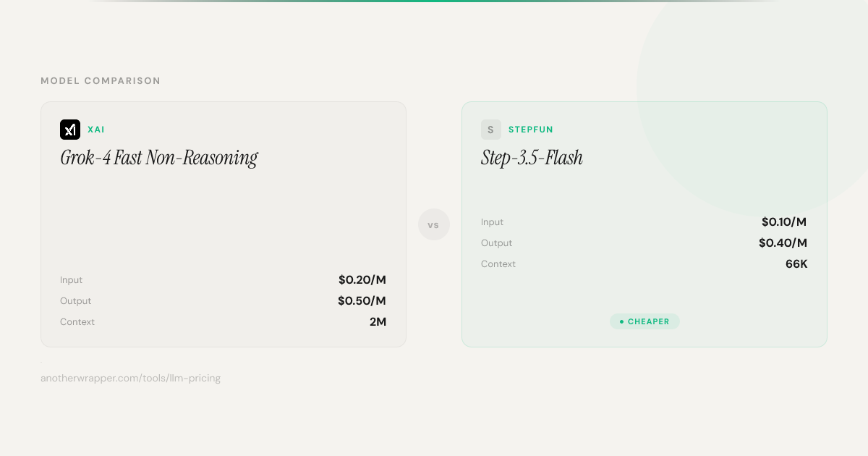Click the Output label in Step-3.5-Flash card

pos(496,243)
